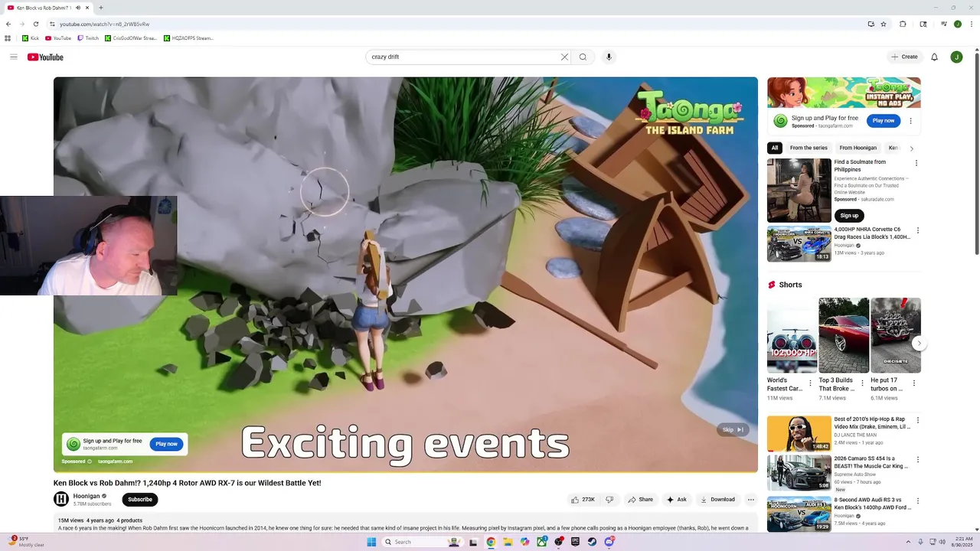Open options for World's Fastest Car short

click(810, 383)
